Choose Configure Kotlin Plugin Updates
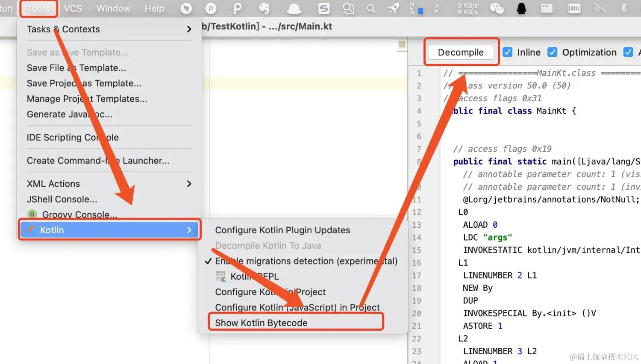The width and height of the screenshot is (641, 364). 282,230
